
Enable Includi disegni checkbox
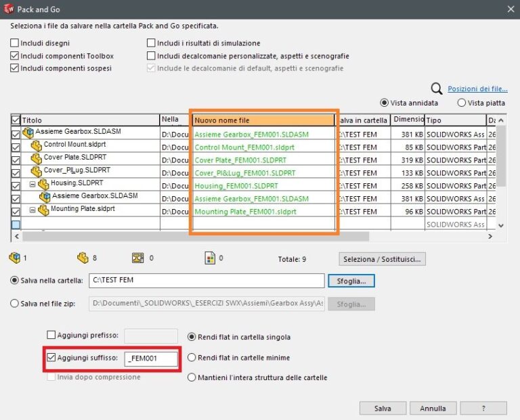14,43
